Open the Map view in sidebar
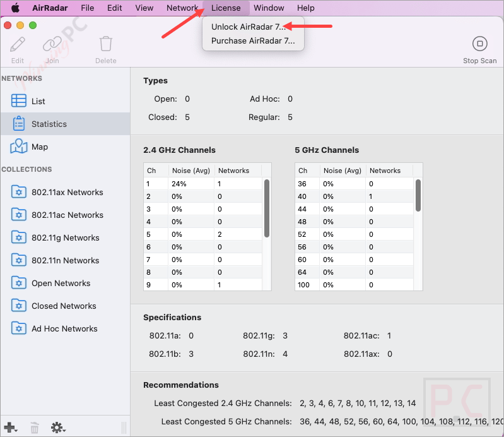 coord(65,147)
